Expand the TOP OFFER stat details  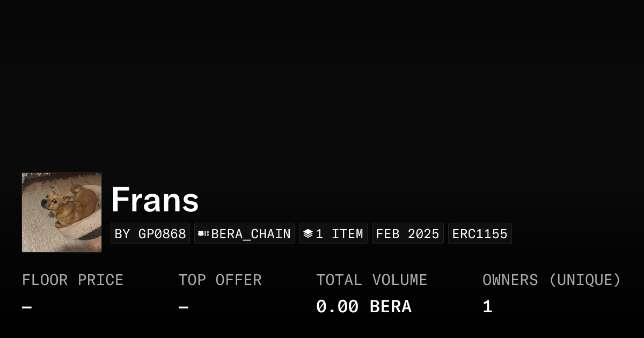tap(220, 280)
